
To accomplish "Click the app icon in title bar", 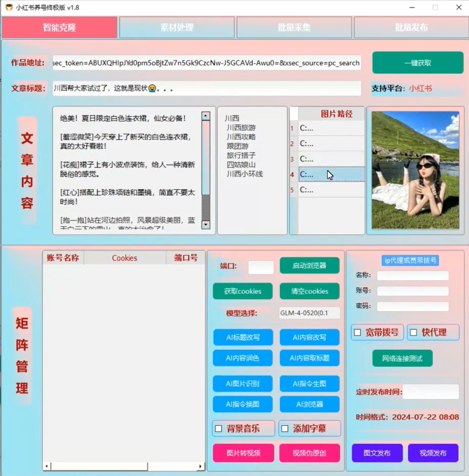I will point(9,8).
